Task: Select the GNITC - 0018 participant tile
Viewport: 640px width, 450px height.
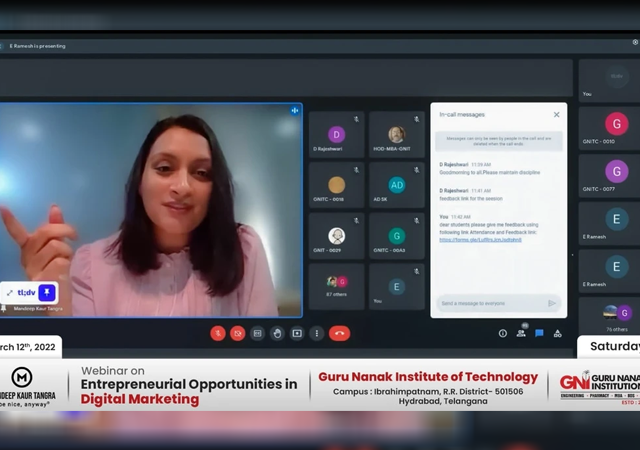Action: pyautogui.click(x=336, y=185)
